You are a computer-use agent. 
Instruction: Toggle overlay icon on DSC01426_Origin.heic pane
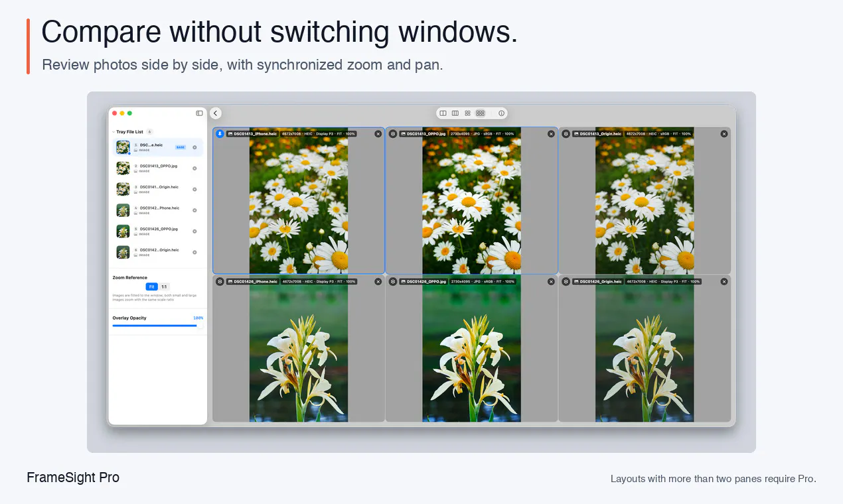(x=566, y=282)
